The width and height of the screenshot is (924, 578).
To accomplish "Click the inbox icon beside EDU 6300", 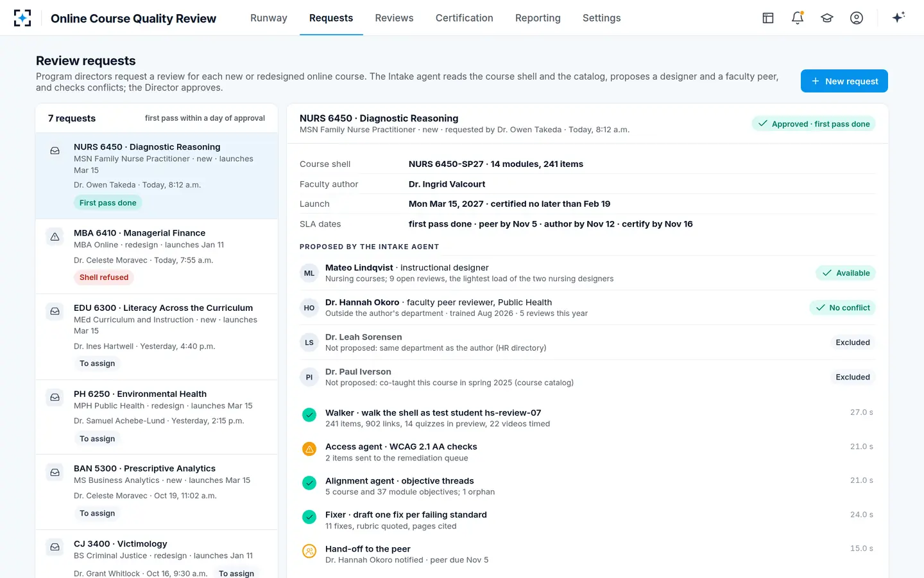I will pos(55,311).
